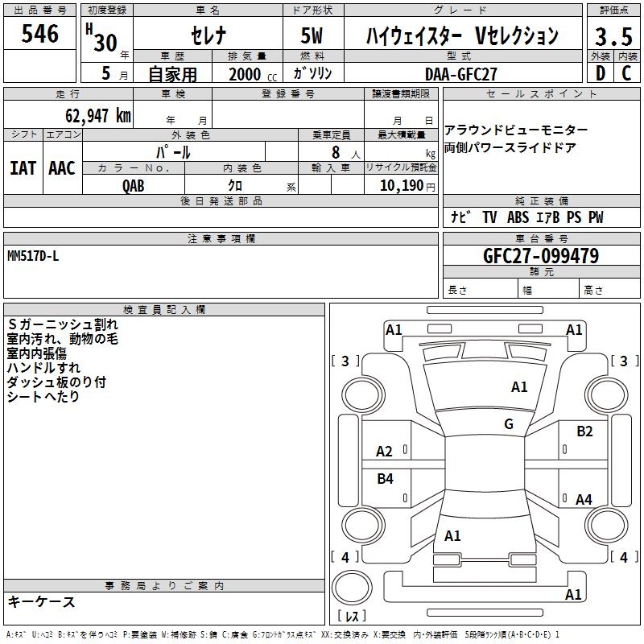
Task: Click the G windshield chip marker
Action: 508,424
